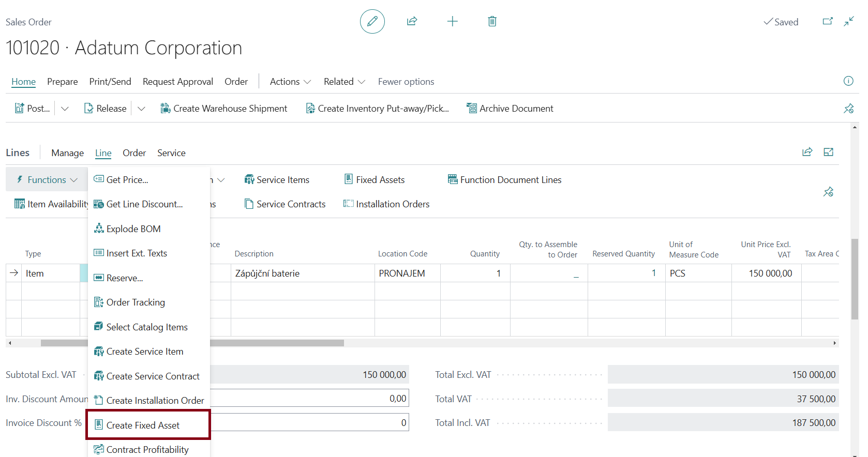Click the page vertical scrollbar thumb
The height and width of the screenshot is (457, 868).
(855, 279)
